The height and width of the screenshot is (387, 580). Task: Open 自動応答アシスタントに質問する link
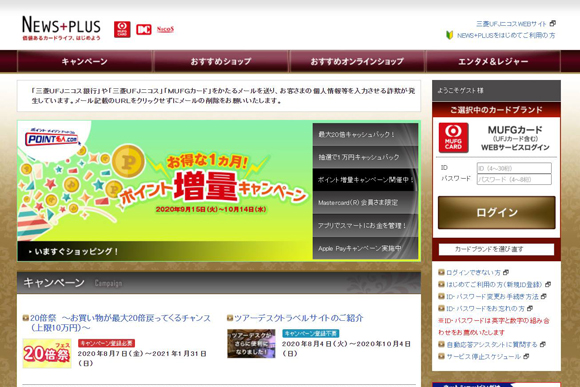[x=492, y=344]
